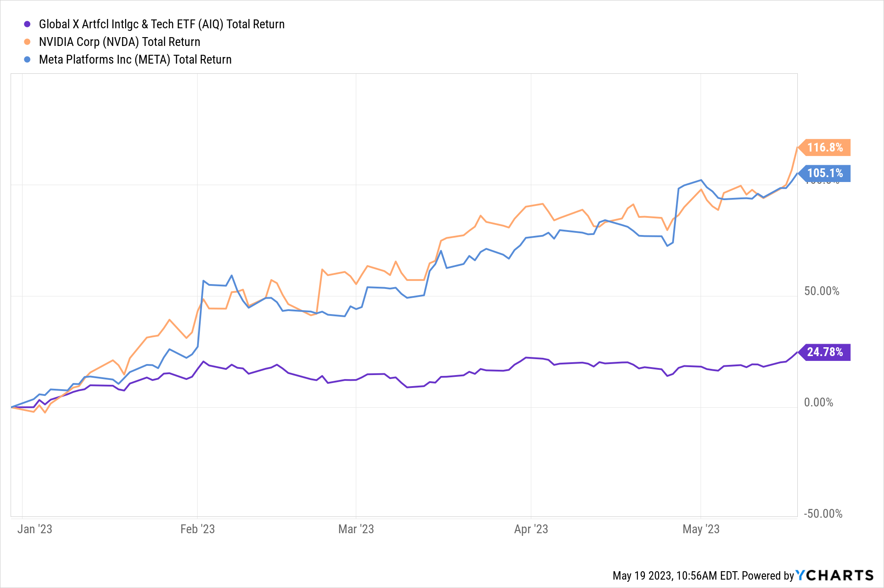Image resolution: width=884 pixels, height=588 pixels.
Task: Select the NVIDIA Corp Total Return legend label
Action: [x=119, y=42]
